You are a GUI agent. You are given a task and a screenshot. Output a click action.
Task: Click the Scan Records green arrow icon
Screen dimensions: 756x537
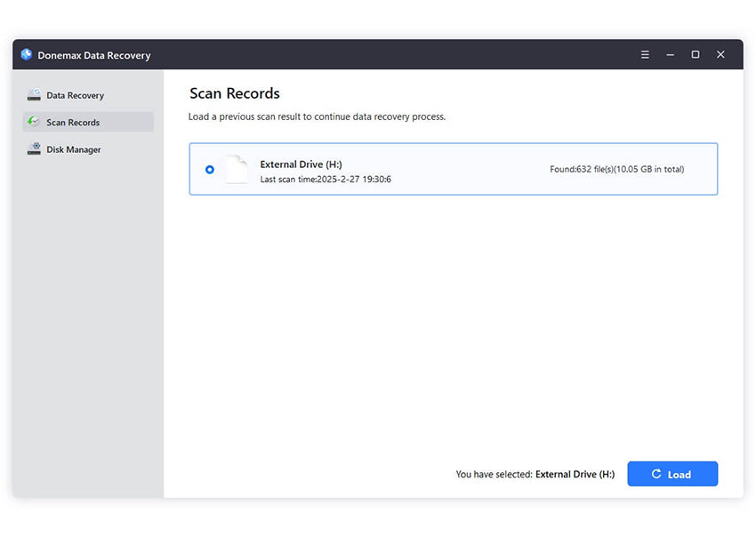tap(33, 122)
